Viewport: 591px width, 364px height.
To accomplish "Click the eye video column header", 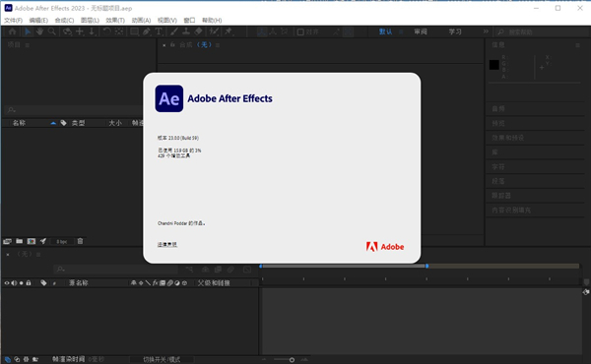I will coord(7,282).
